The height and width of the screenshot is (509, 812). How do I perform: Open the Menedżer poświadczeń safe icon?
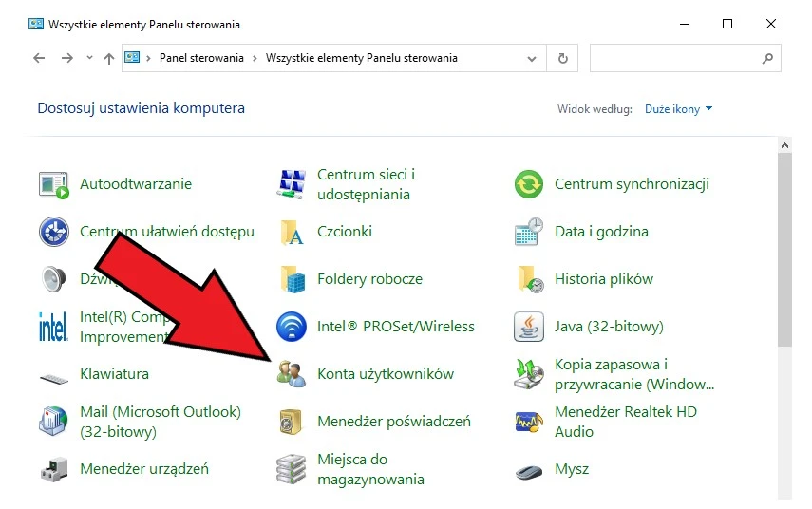coord(291,422)
